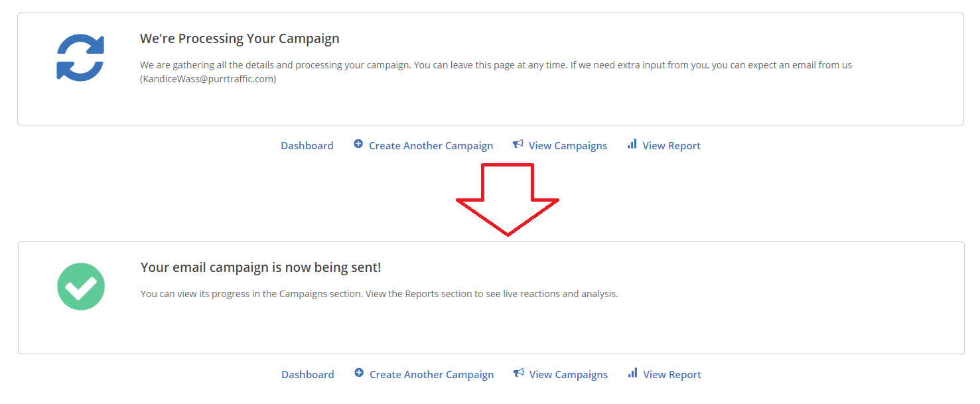Click the plus icon beside lower Create Another Campaign
The width and height of the screenshot is (980, 404).
click(x=359, y=373)
